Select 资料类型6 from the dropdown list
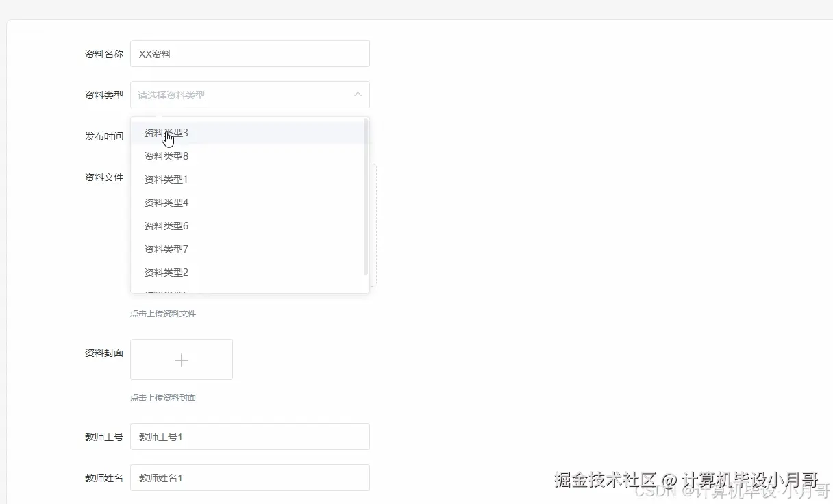This screenshot has height=504, width=833. click(166, 225)
